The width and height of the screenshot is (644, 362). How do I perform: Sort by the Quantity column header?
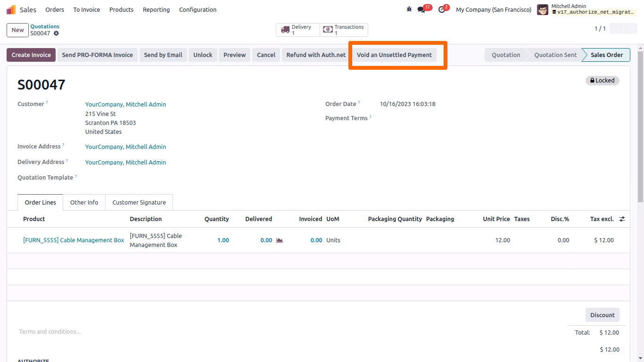coord(216,219)
